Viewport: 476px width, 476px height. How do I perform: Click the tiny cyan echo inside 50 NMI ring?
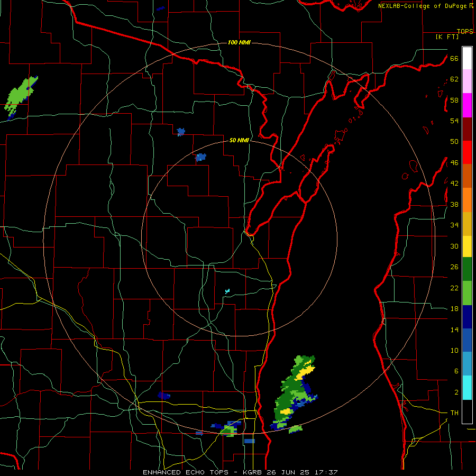click(227, 291)
